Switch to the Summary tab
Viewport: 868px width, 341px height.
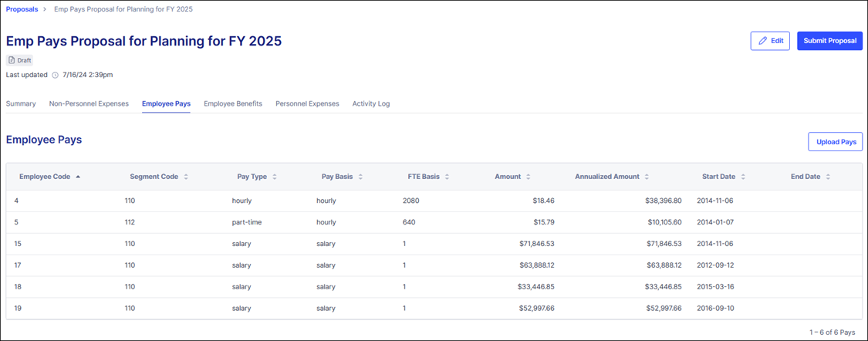(21, 103)
